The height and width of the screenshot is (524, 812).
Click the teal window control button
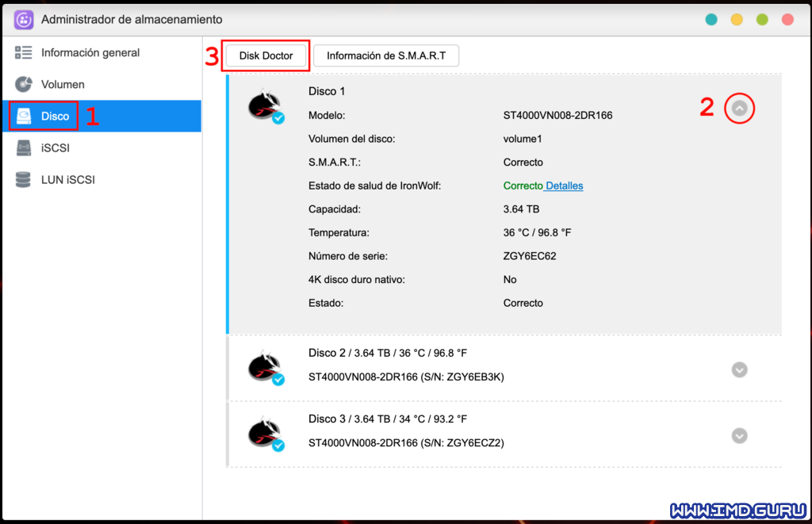pos(712,20)
